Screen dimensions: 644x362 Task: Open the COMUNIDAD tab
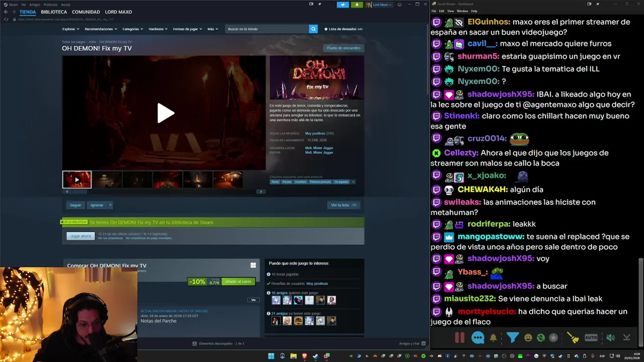point(86,12)
